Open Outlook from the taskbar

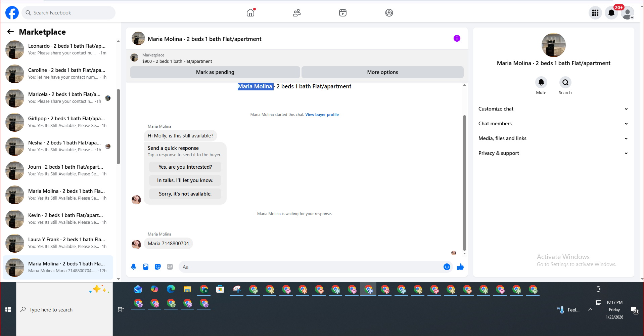138,289
